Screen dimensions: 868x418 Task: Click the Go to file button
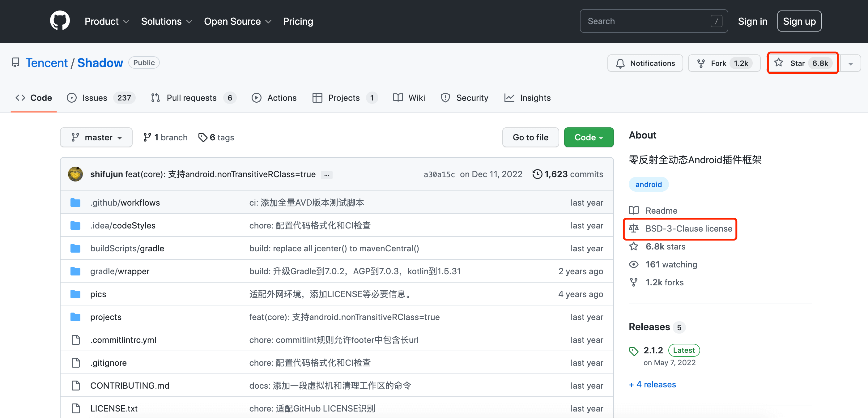530,137
